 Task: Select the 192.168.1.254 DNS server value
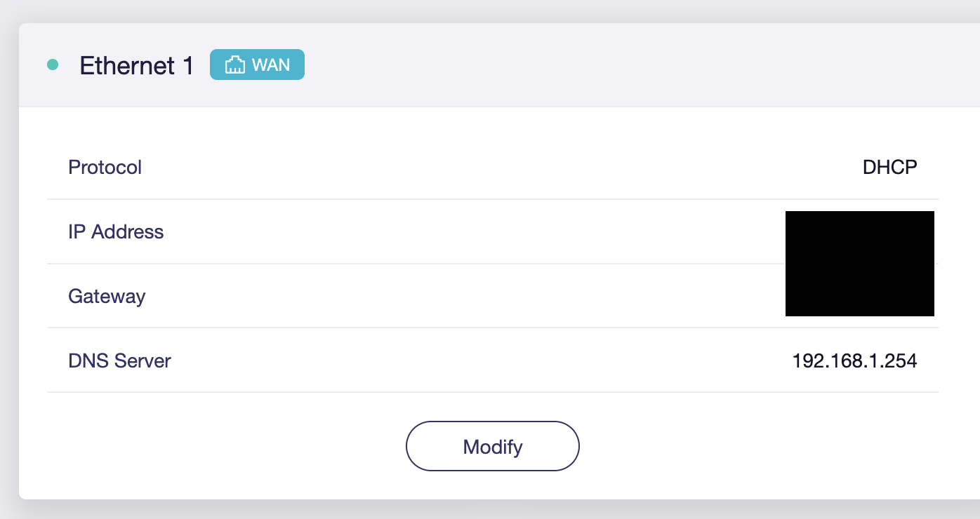[x=854, y=361]
